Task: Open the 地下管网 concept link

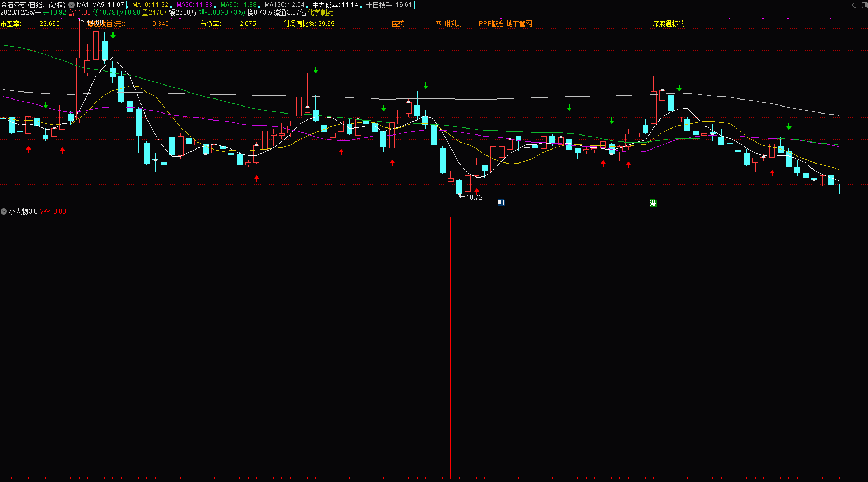Action: 519,24
